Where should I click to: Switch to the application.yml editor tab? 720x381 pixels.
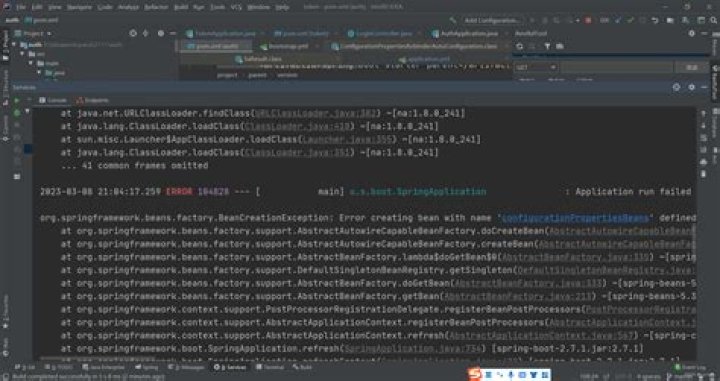(x=425, y=59)
